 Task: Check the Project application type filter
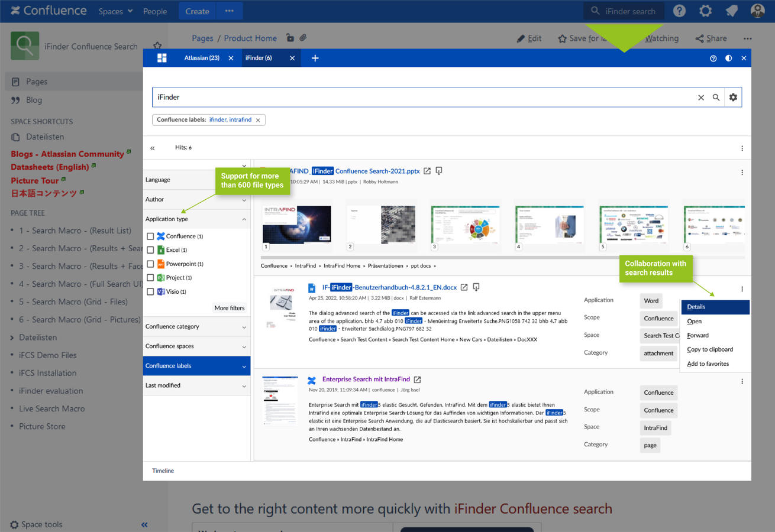coord(150,278)
